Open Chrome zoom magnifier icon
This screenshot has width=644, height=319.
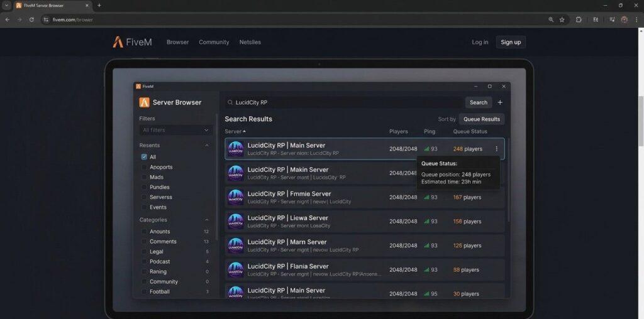[x=551, y=19]
